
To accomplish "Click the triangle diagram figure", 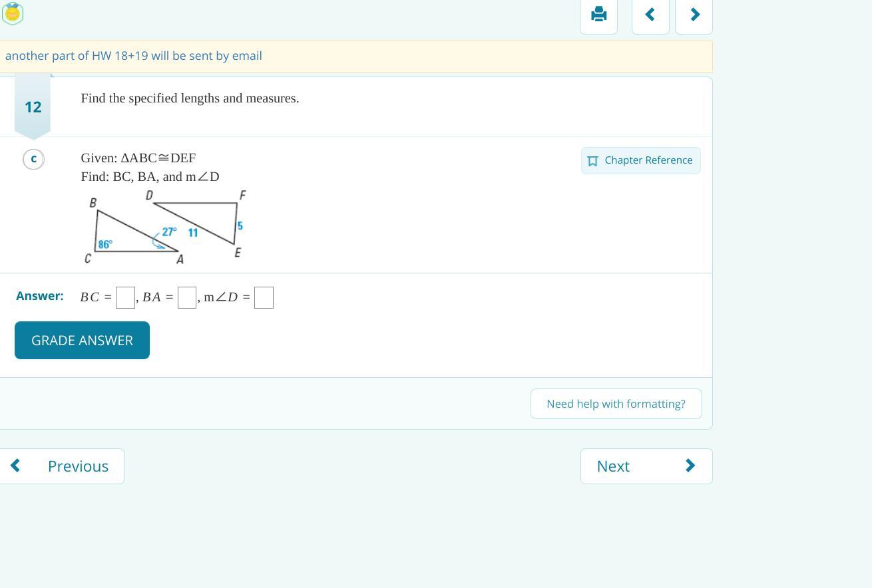I will pyautogui.click(x=166, y=227).
